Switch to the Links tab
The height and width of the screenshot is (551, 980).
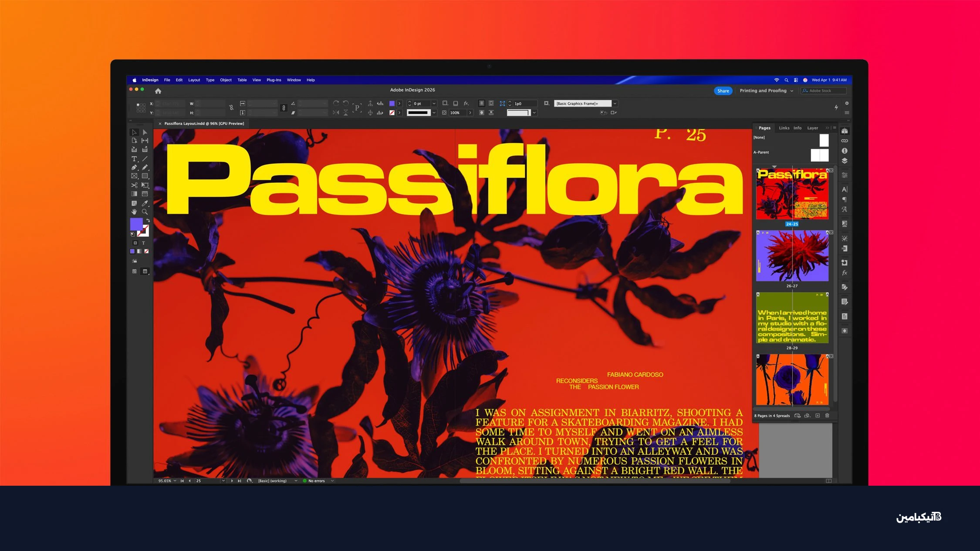(784, 128)
